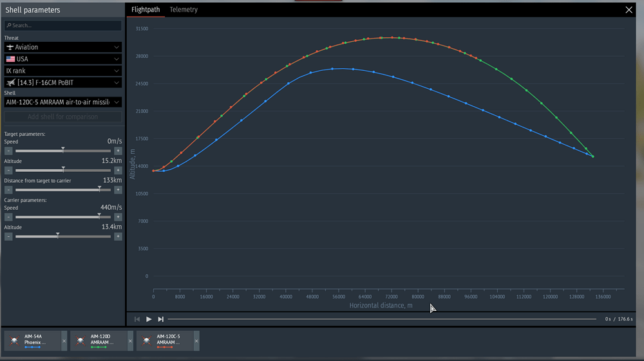
Task: Decrease target altitude with minus button
Action: tap(8, 171)
